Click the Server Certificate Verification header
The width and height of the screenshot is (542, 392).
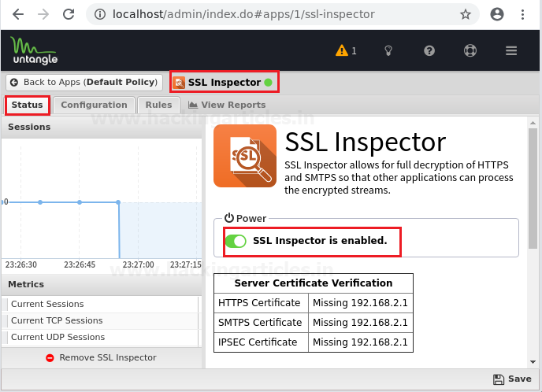click(x=314, y=283)
